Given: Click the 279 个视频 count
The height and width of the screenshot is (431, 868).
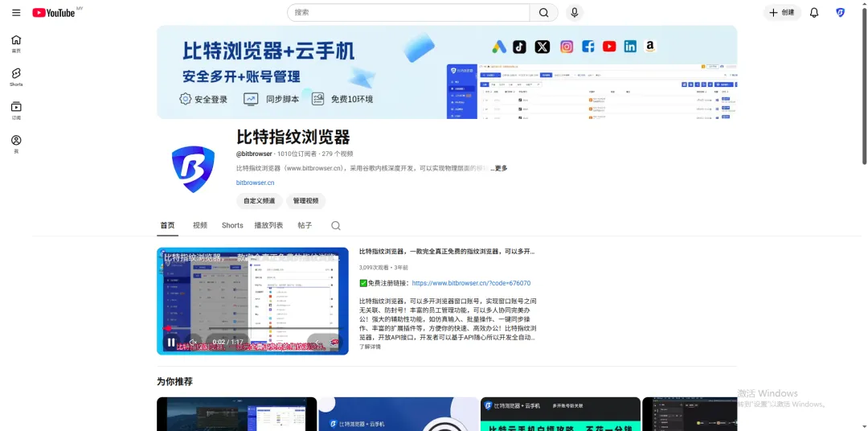Looking at the screenshot, I should [x=337, y=154].
